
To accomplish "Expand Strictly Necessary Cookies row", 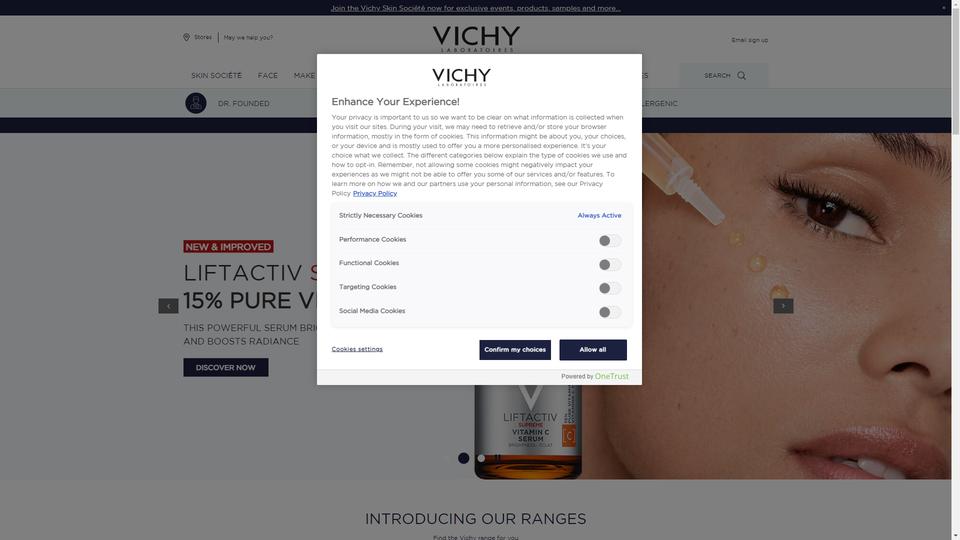I will [481, 216].
